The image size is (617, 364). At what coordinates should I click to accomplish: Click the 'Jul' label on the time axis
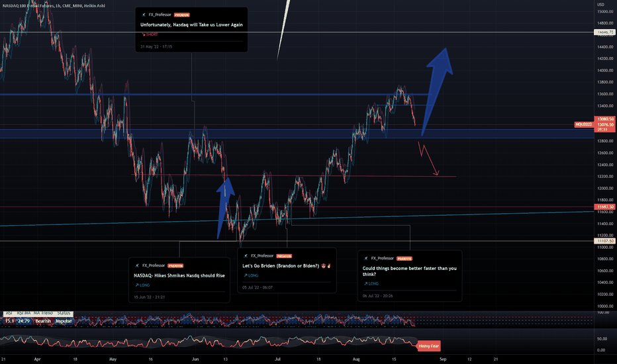pyautogui.click(x=277, y=359)
